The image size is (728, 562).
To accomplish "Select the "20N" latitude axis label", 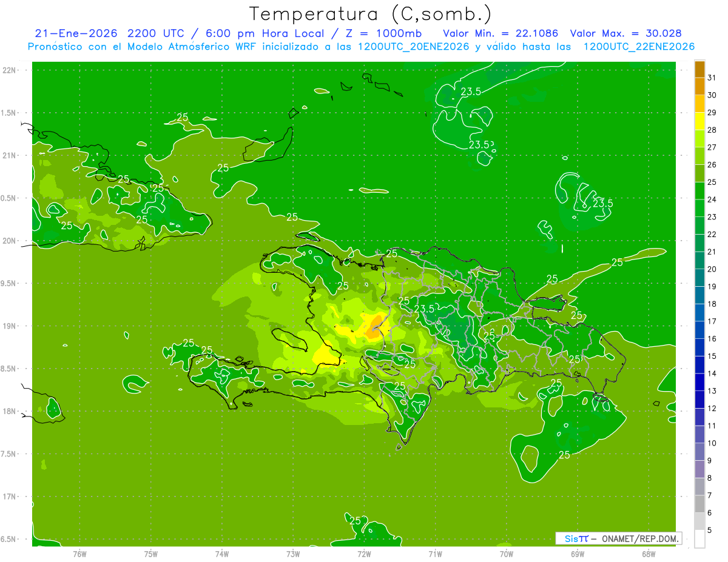I will [x=10, y=241].
